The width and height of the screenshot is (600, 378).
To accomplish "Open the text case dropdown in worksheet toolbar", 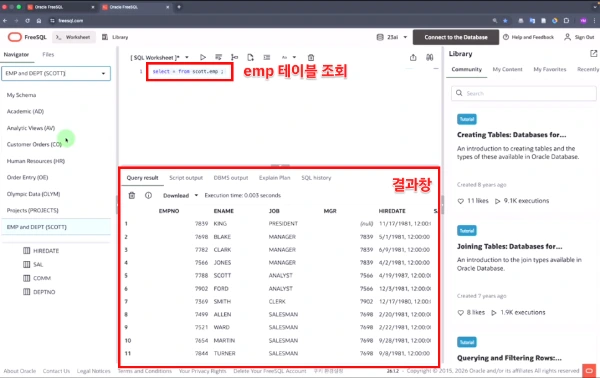I will tap(289, 57).
